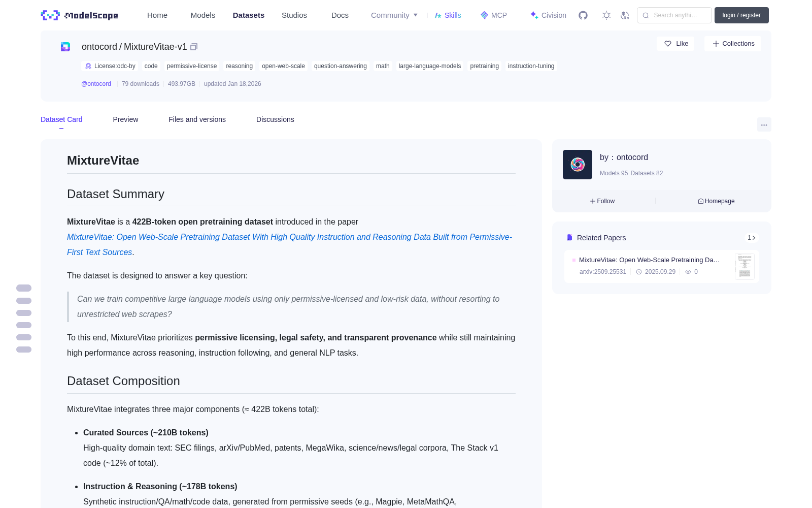Viewport: 812px width, 508px height.
Task: Switch to the Preview tab
Action: (125, 119)
